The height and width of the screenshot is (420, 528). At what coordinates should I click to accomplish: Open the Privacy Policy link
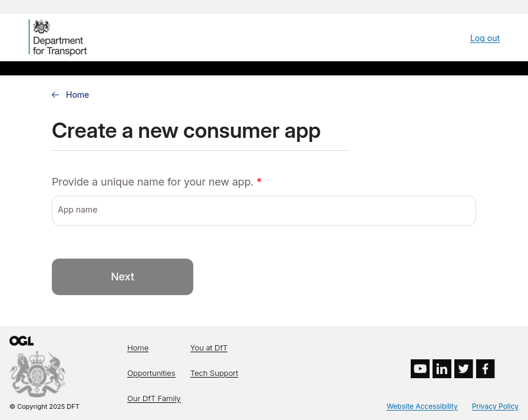click(x=495, y=406)
